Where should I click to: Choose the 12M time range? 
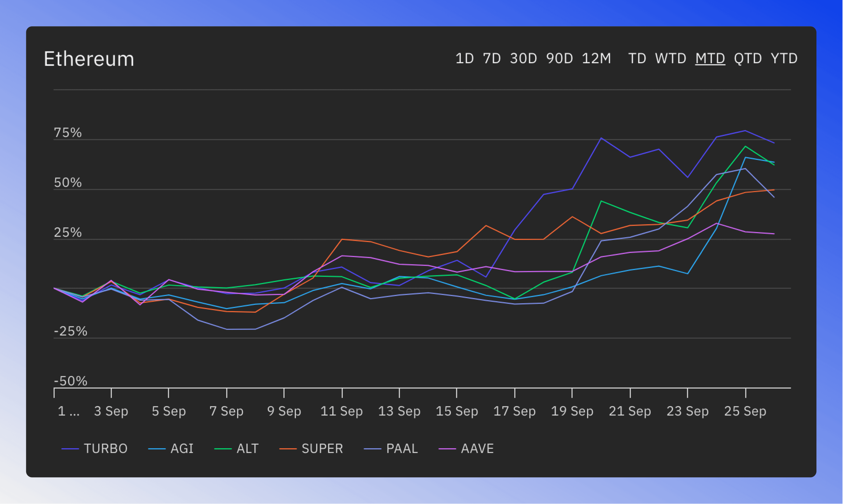pos(596,58)
